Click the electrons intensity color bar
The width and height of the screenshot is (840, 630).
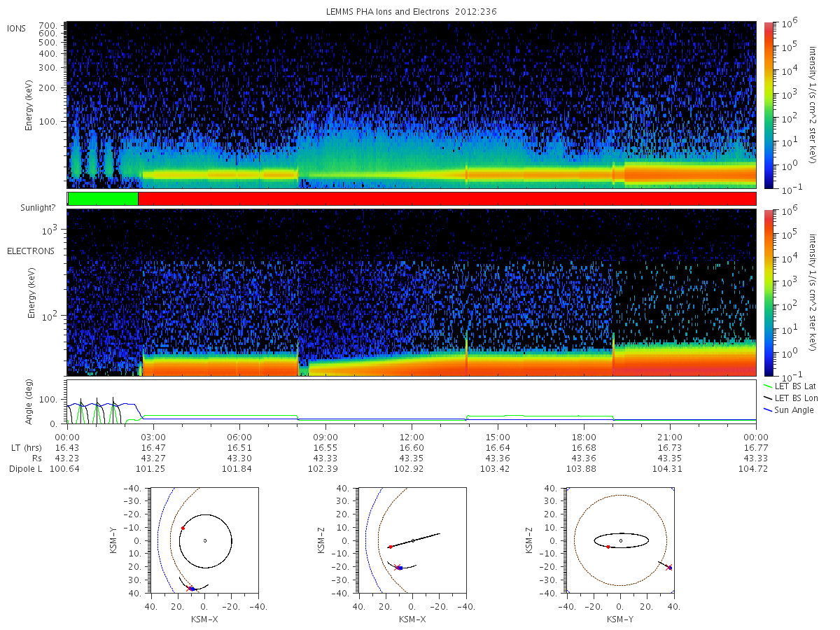pyautogui.click(x=768, y=292)
